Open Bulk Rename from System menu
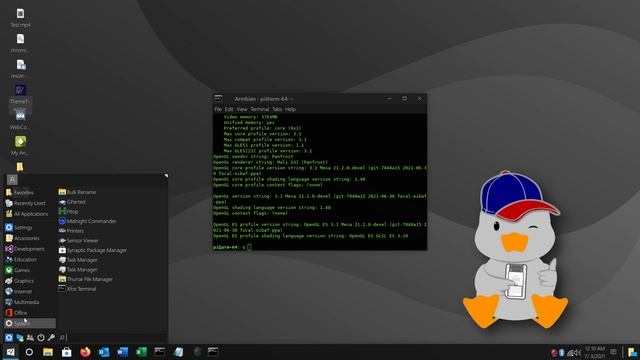The image size is (640, 360). [77, 192]
